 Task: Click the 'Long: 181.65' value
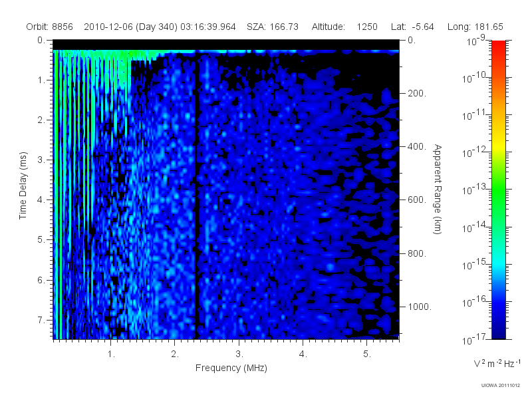475,27
